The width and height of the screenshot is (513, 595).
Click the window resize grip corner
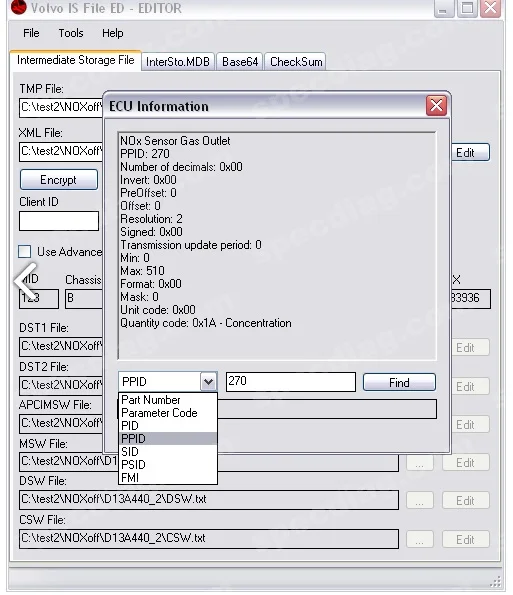(x=496, y=582)
